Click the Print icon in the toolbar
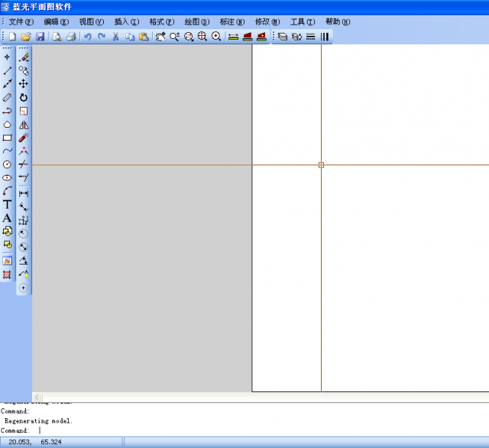This screenshot has width=489, height=448. (x=71, y=36)
